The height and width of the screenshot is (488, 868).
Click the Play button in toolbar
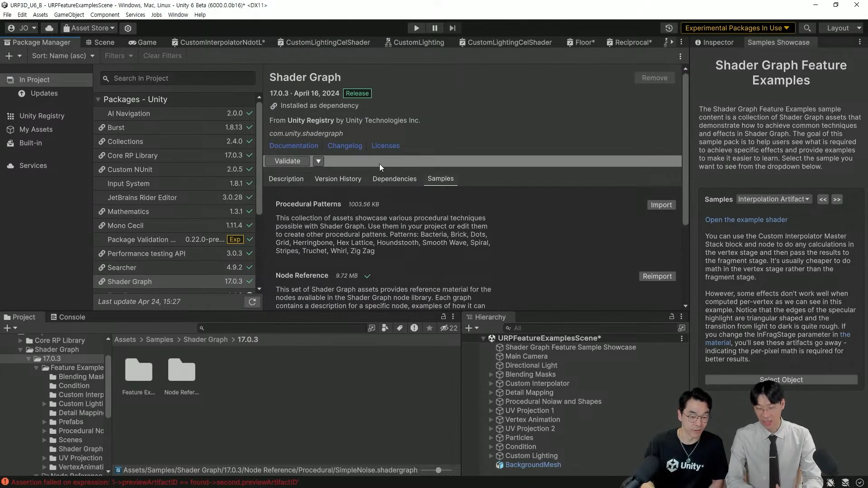coord(416,28)
